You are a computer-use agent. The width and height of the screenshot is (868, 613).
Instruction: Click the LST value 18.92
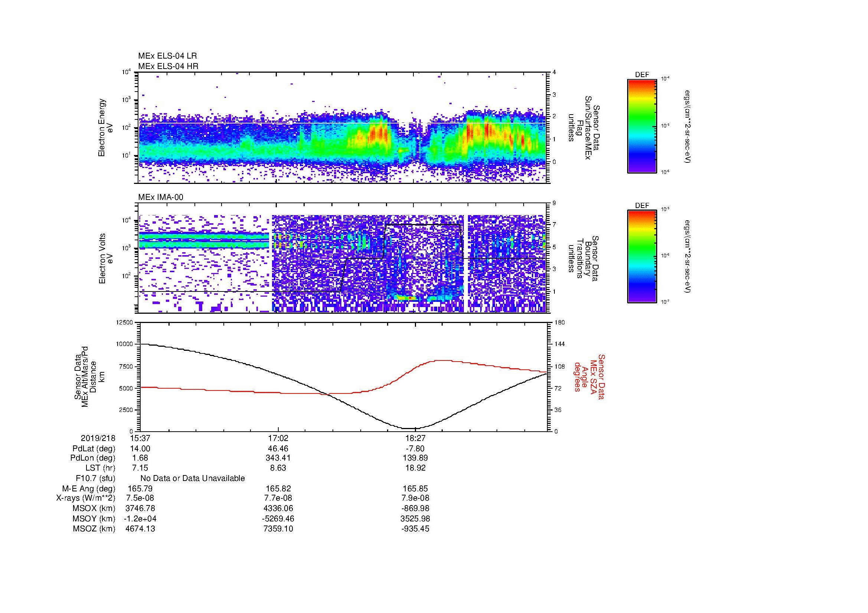pyautogui.click(x=415, y=468)
